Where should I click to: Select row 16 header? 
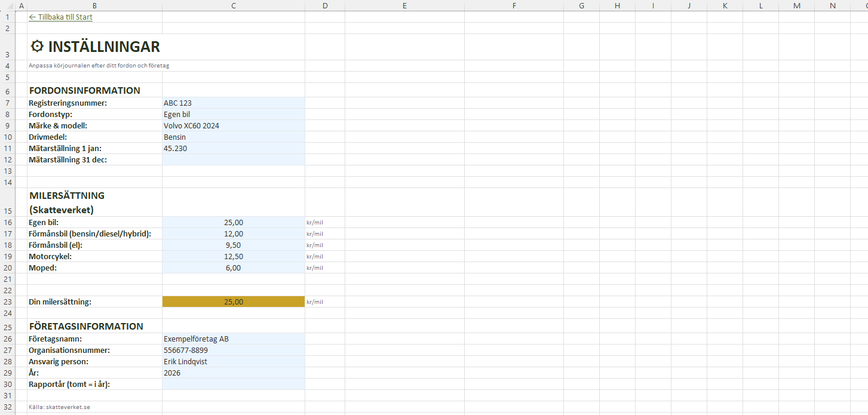coord(8,223)
